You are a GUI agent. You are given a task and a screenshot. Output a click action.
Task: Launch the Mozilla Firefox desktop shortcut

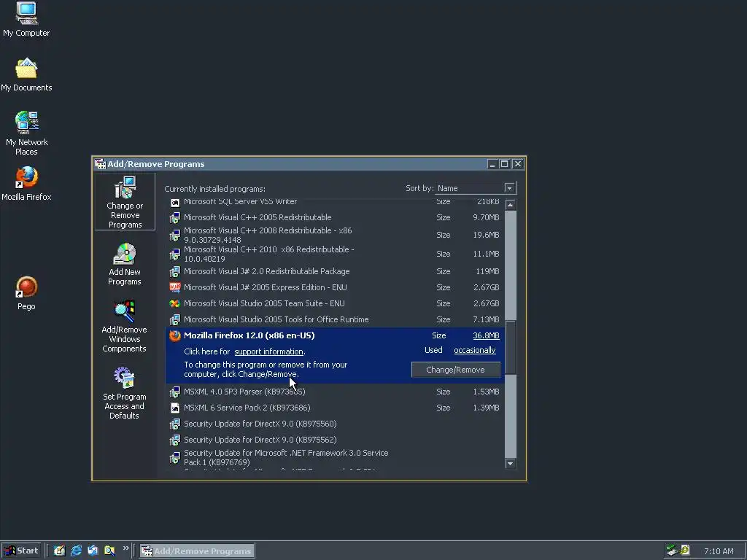(x=26, y=183)
